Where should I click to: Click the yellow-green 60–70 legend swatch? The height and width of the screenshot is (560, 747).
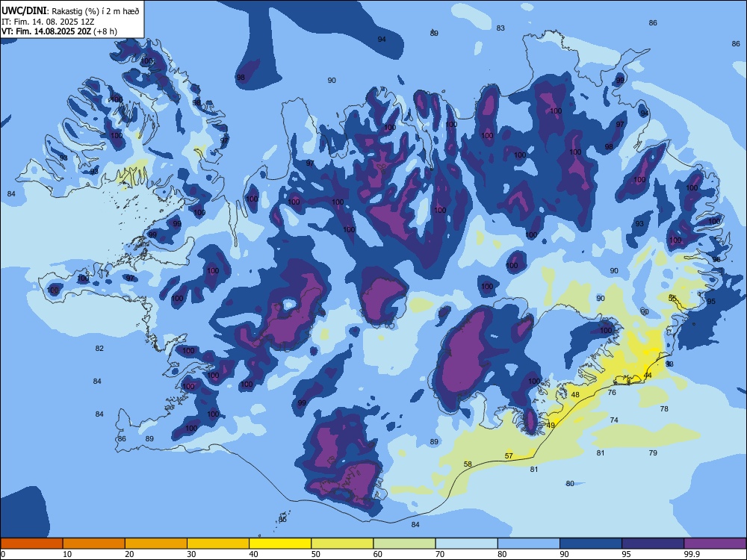point(404,544)
